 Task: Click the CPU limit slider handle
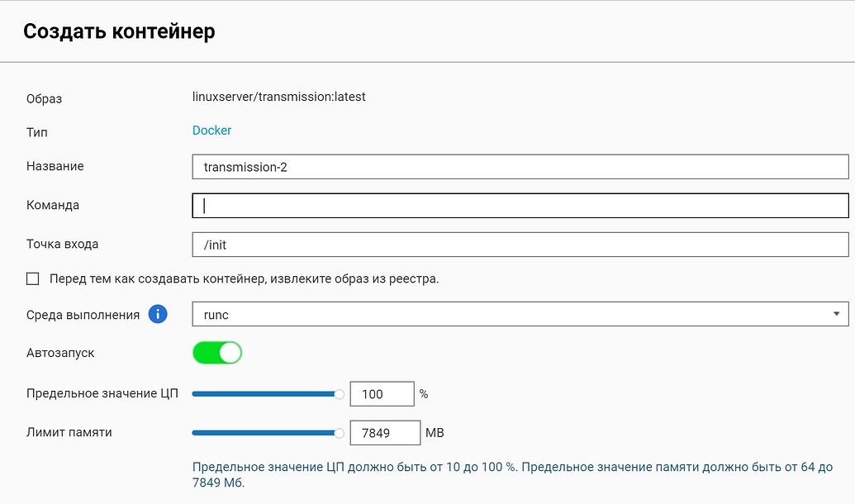pos(338,394)
